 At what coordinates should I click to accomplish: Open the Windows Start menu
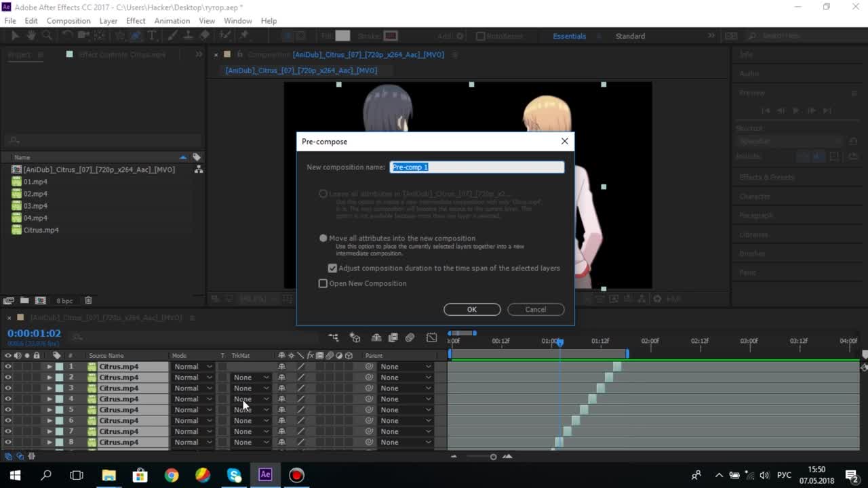pyautogui.click(x=15, y=475)
